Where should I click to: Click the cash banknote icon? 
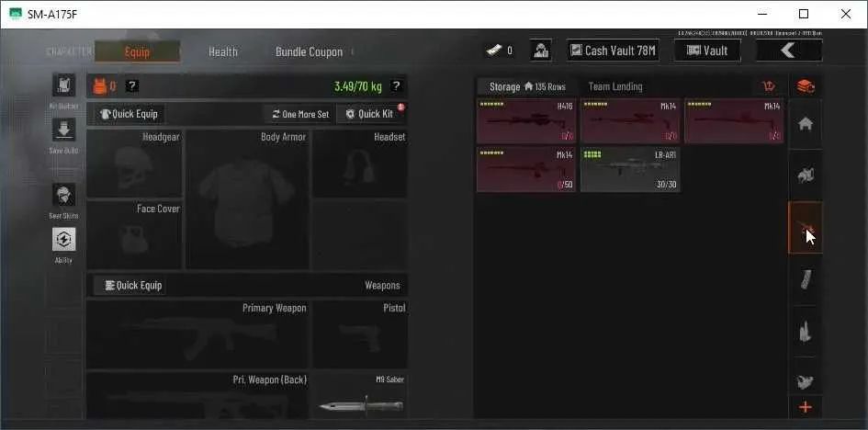point(494,51)
